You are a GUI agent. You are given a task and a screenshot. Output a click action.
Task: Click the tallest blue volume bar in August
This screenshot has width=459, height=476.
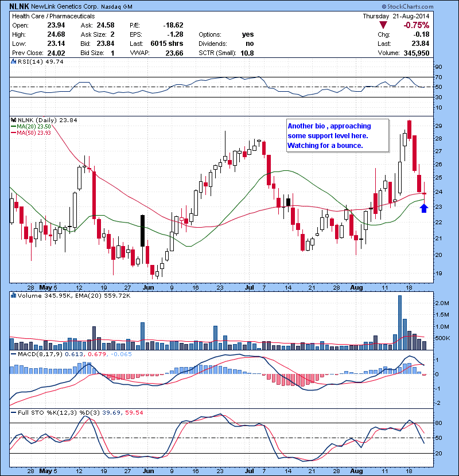400,322
